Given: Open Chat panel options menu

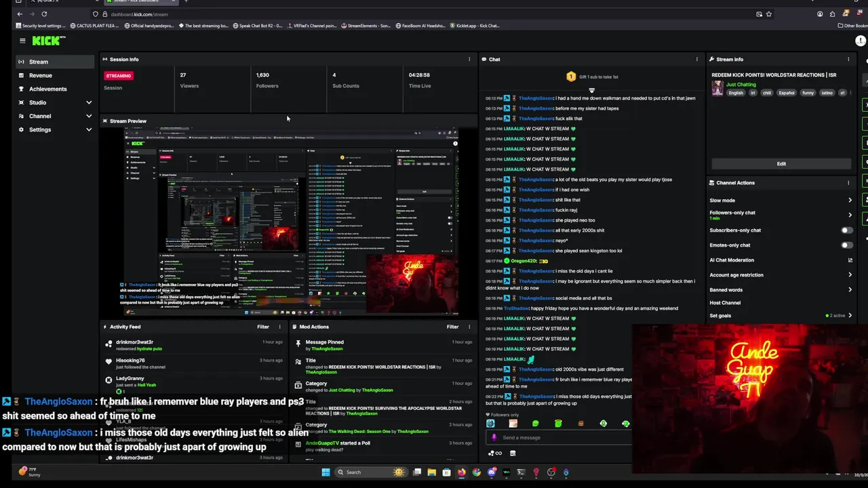Looking at the screenshot, I should tap(696, 59).
